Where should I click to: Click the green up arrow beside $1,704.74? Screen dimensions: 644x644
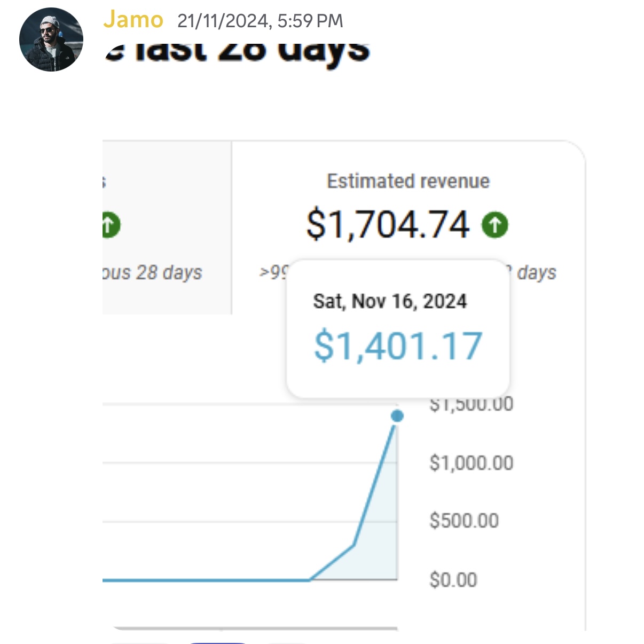click(495, 225)
